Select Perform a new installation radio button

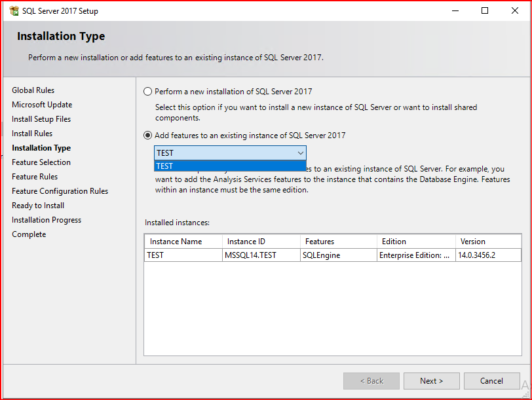click(147, 92)
